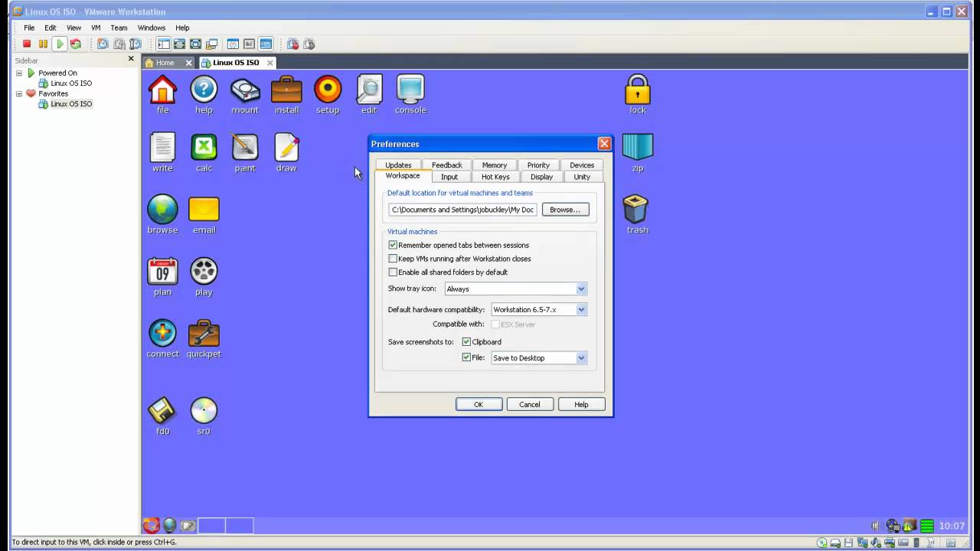Click the 'sr0' CD drive icon
980x551 pixels.
pyautogui.click(x=204, y=416)
